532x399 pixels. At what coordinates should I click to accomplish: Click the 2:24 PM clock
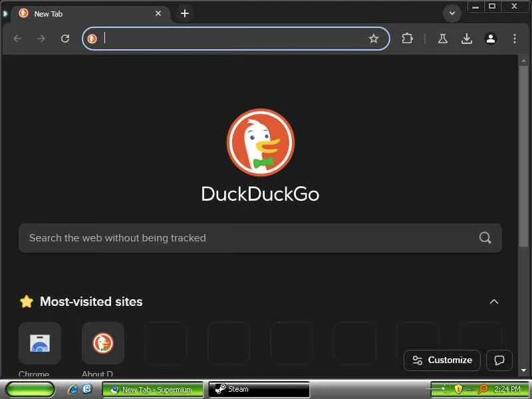tap(507, 389)
